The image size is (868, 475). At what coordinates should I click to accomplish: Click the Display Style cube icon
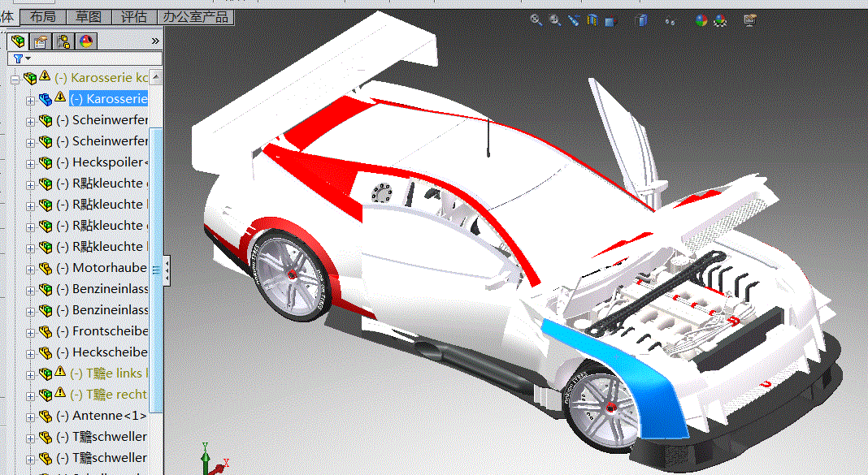[641, 20]
